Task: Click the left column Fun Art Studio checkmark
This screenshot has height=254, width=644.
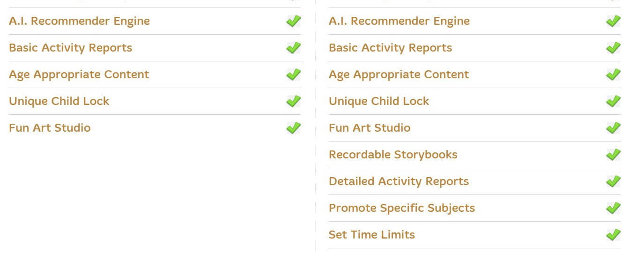Action: 294,128
